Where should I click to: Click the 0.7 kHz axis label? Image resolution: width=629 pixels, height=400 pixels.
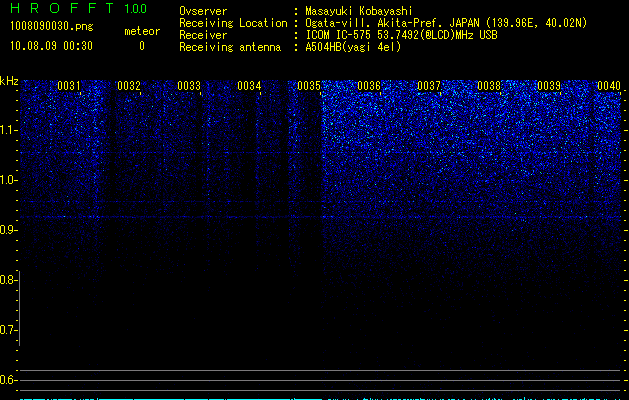pyautogui.click(x=8, y=330)
